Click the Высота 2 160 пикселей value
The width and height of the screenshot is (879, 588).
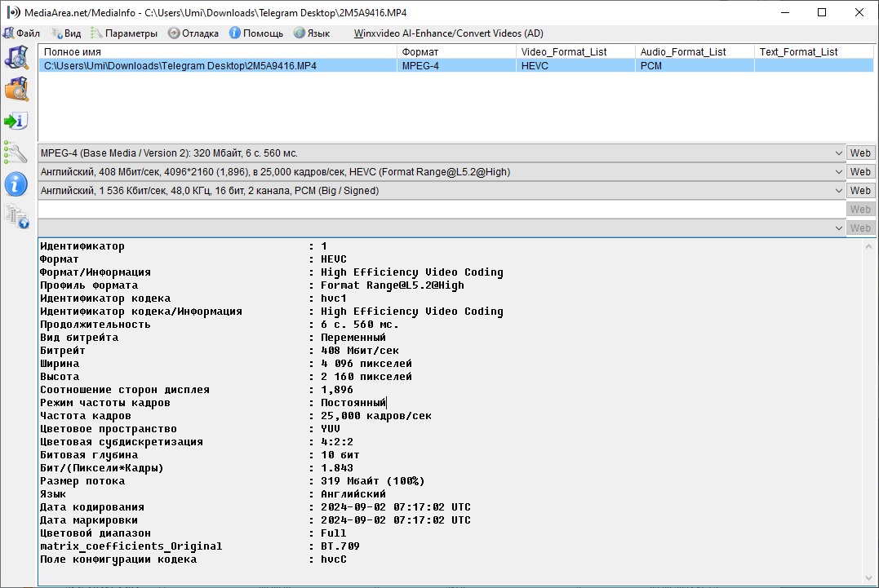click(x=366, y=376)
